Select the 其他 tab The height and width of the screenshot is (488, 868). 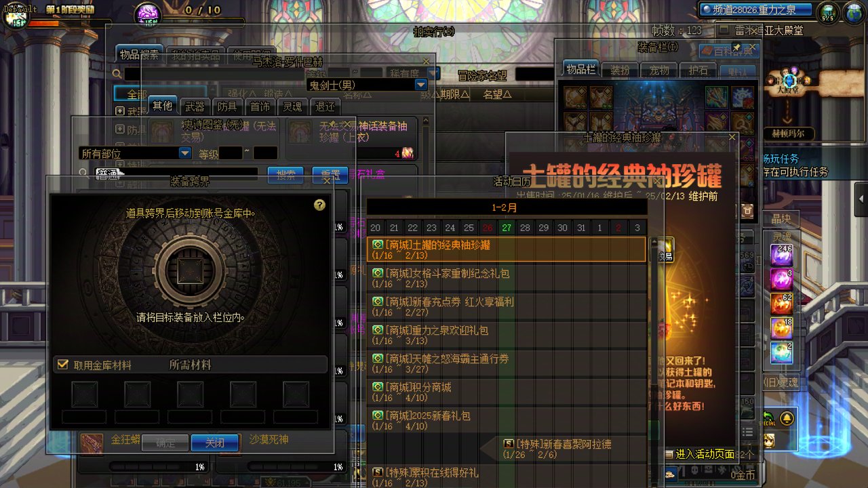pyautogui.click(x=162, y=106)
